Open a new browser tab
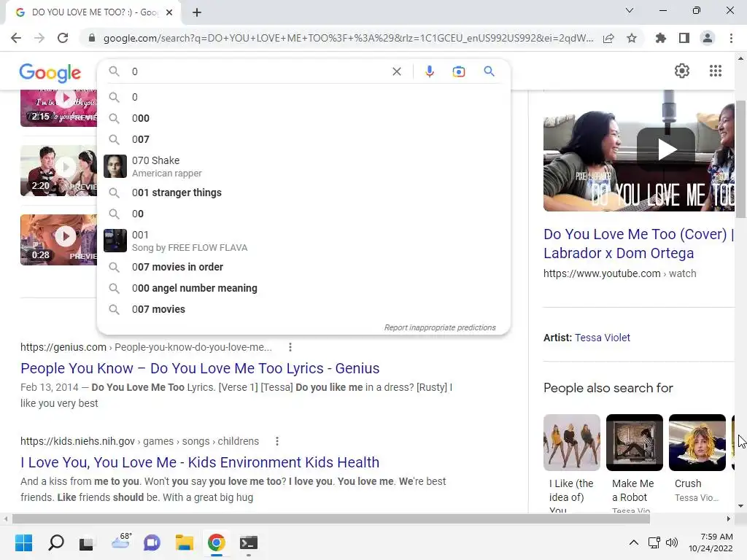Screen dimensions: 747x560 point(197,12)
